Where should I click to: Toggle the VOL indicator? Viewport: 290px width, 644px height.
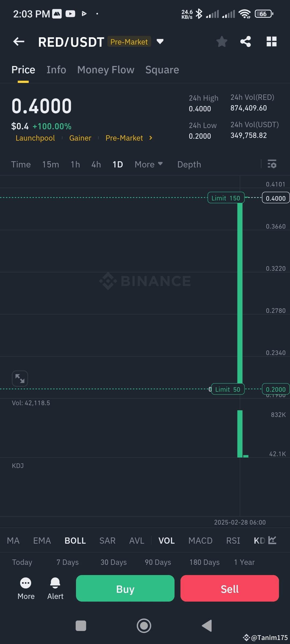click(x=166, y=540)
